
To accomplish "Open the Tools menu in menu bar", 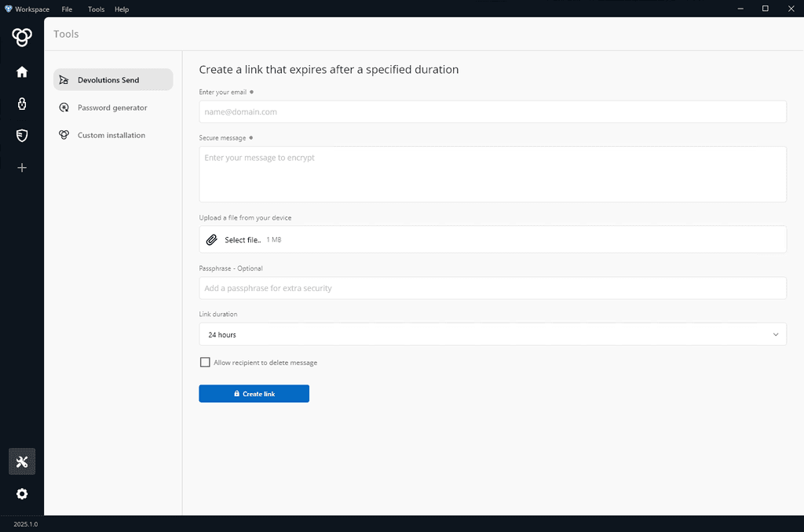I will 96,9.
